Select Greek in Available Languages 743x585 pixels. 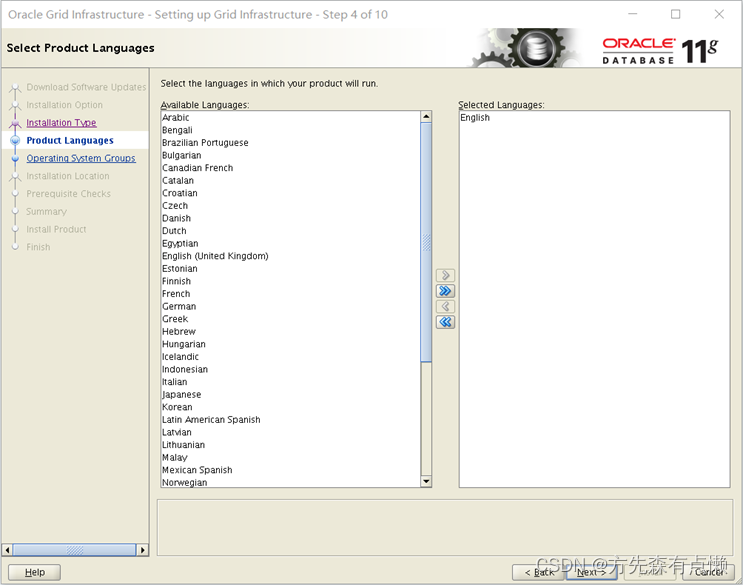pyautogui.click(x=290, y=319)
